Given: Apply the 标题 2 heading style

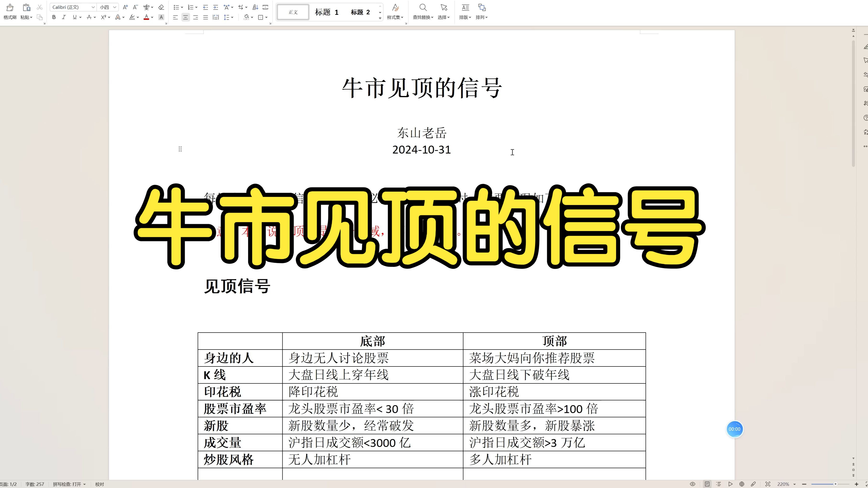Looking at the screenshot, I should point(360,12).
